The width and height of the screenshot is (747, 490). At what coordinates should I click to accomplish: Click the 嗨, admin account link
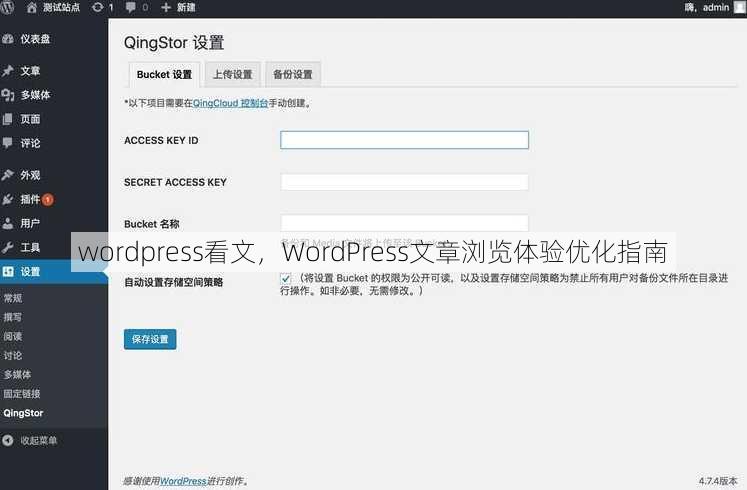coord(707,7)
